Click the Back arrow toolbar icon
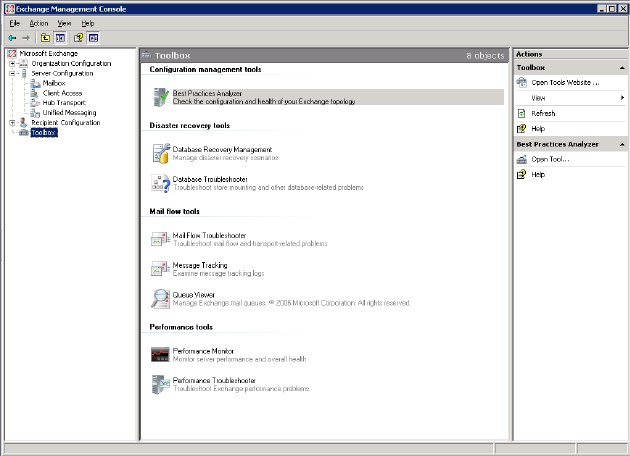This screenshot has height=456, width=630. [12, 38]
